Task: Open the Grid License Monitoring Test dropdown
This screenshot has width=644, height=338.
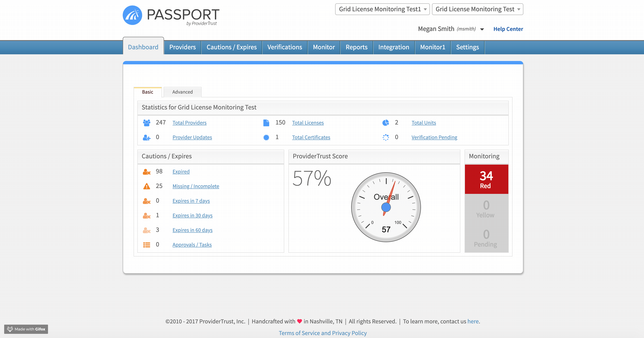Action: [477, 9]
